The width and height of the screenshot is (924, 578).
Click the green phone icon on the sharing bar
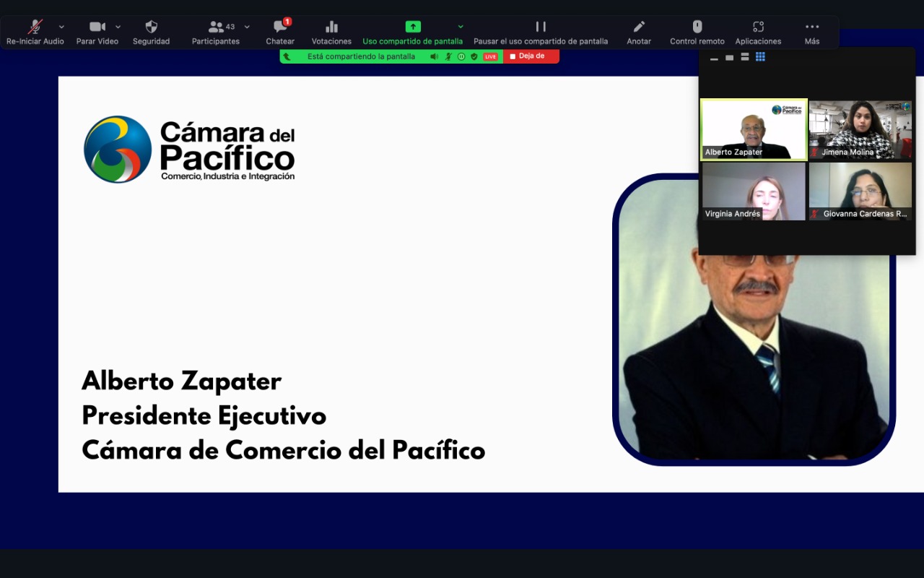(287, 56)
